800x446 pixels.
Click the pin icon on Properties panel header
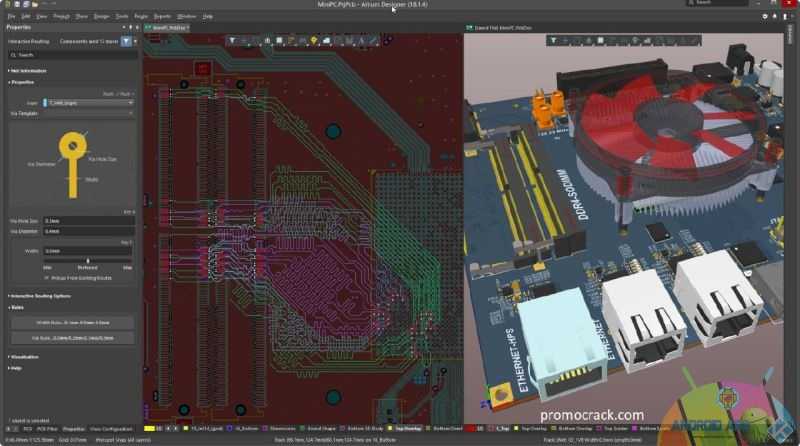130,28
